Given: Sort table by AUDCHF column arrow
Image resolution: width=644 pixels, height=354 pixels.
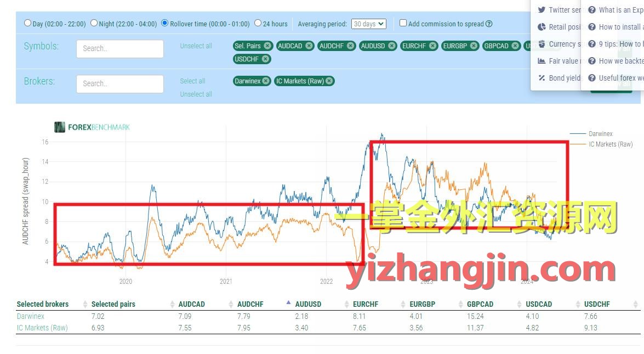Looking at the screenshot, I should (288, 302).
